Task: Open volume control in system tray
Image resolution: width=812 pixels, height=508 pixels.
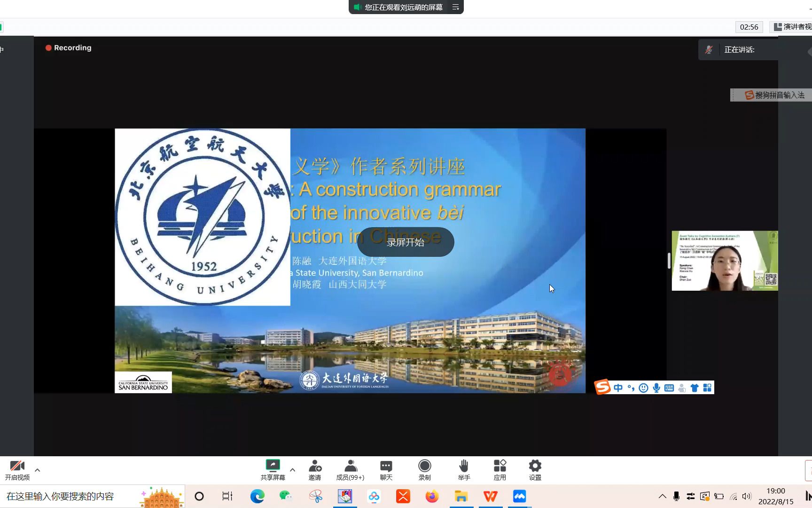Action: tap(747, 496)
